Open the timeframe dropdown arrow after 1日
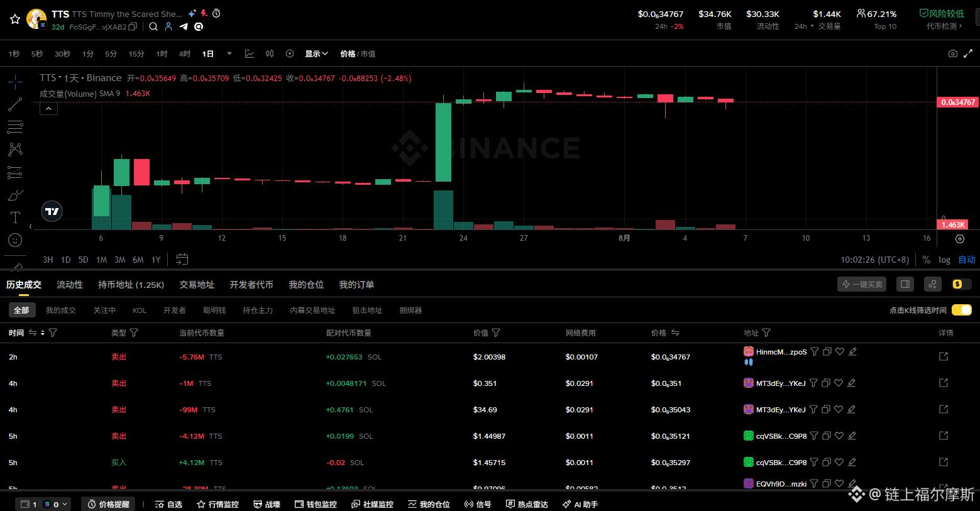The image size is (980, 511). (229, 54)
